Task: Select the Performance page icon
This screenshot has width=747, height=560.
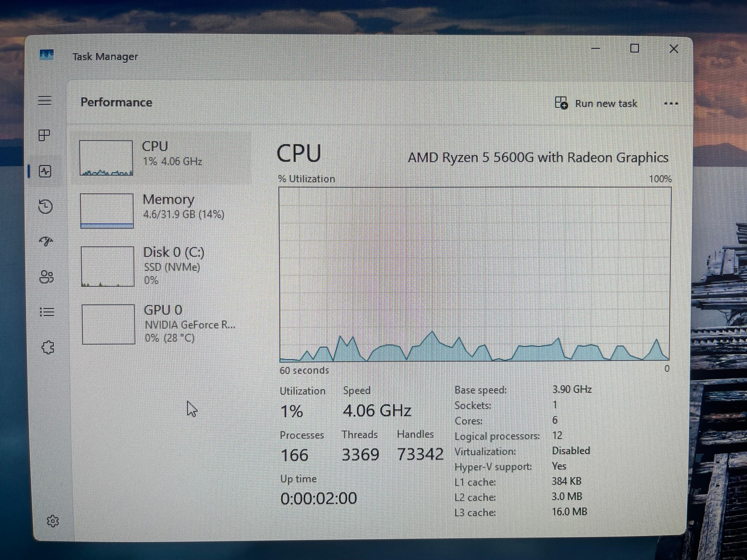Action: (45, 171)
